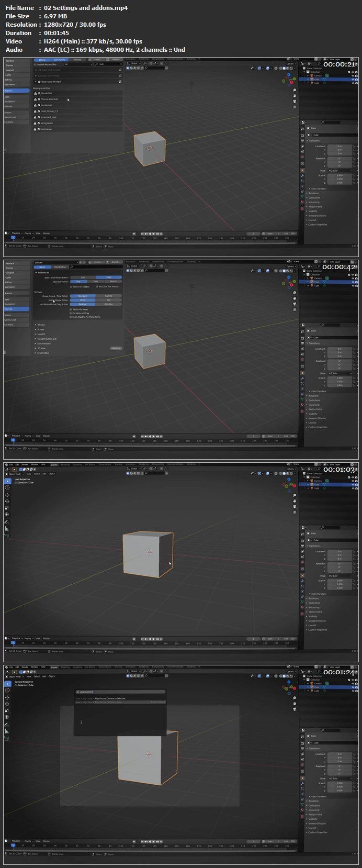This screenshot has width=362, height=868.
Task: In 00:01:03 frame, select the Cursor tool
Action: [x=7, y=487]
